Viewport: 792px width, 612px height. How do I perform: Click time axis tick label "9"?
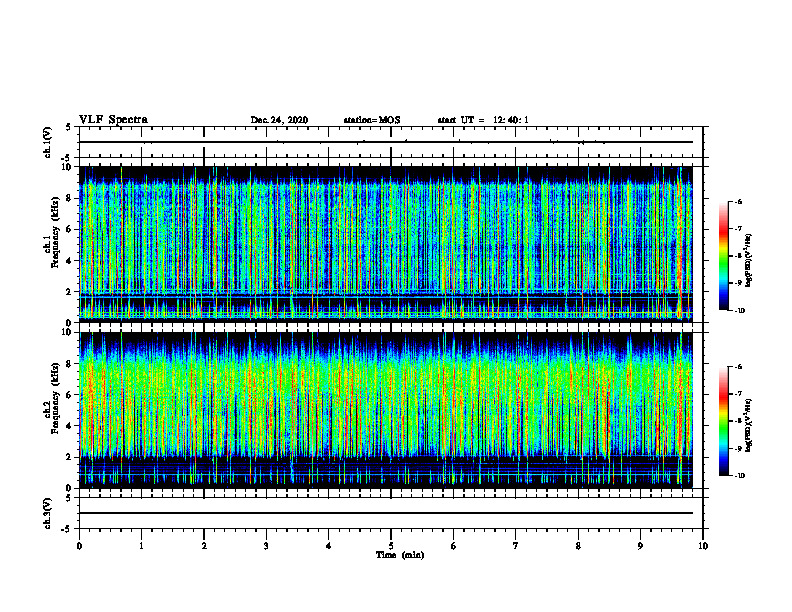pos(640,546)
